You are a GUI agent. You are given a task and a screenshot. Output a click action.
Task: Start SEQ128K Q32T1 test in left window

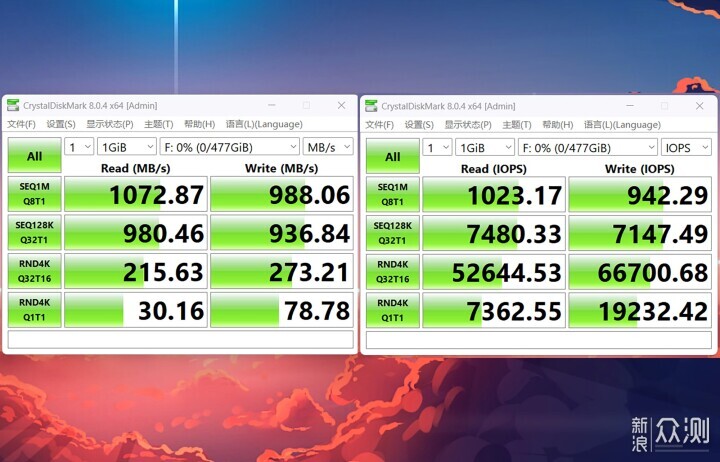point(34,232)
